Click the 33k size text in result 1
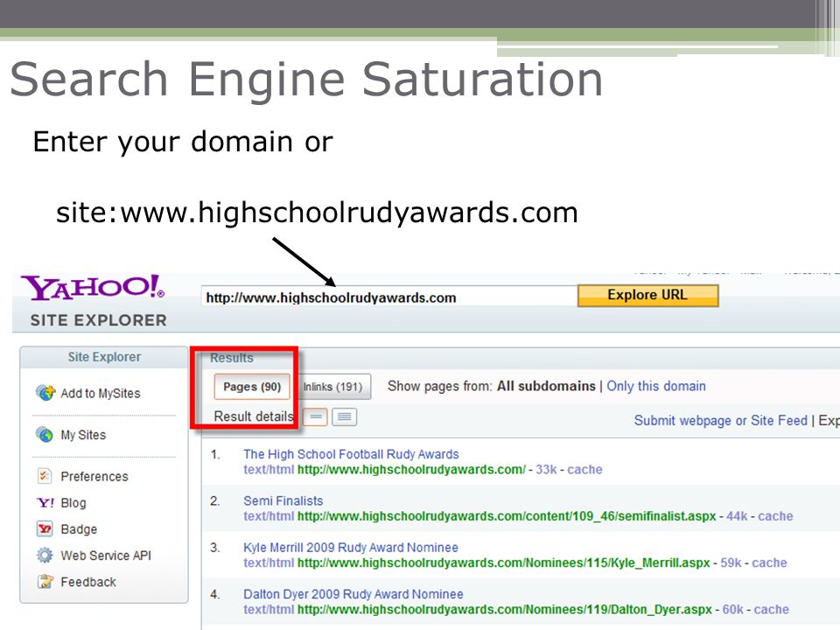This screenshot has height=630, width=840. click(546, 470)
